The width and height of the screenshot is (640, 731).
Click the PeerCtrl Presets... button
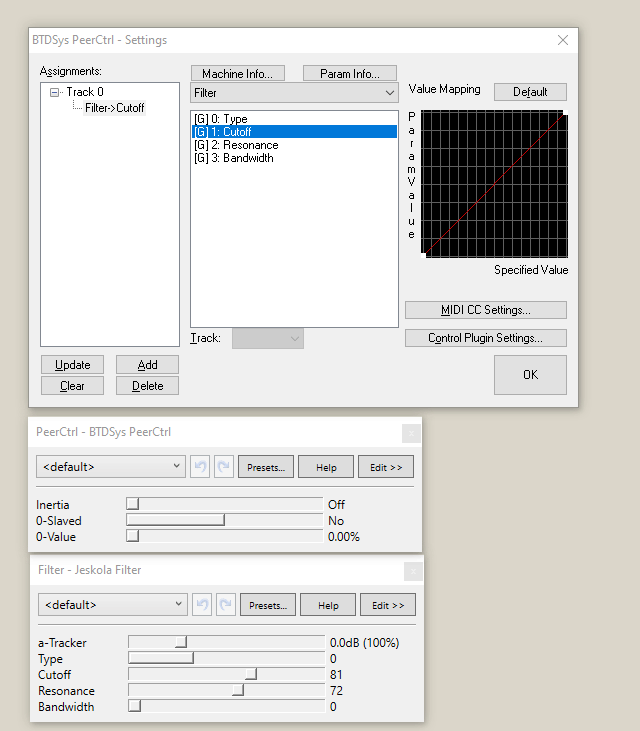(266, 467)
